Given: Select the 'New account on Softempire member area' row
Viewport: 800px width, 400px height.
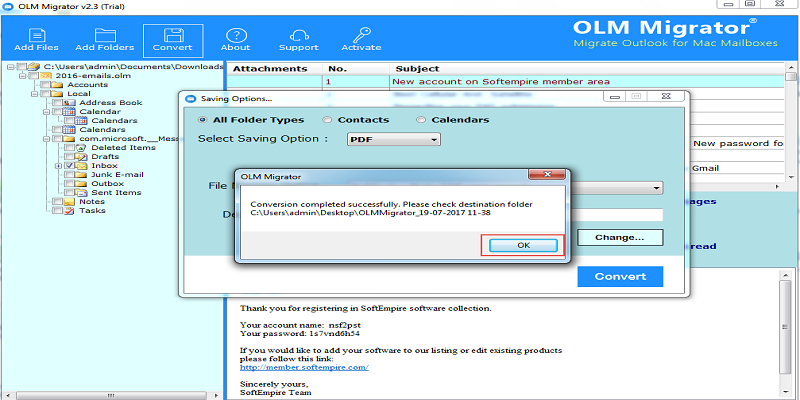Looking at the screenshot, I should tap(506, 82).
